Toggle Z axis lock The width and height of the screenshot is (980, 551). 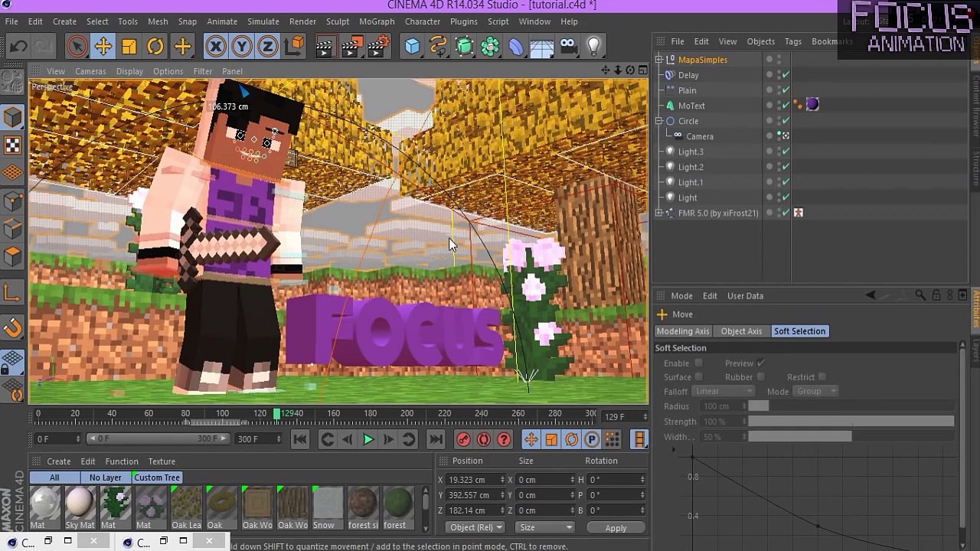[268, 47]
